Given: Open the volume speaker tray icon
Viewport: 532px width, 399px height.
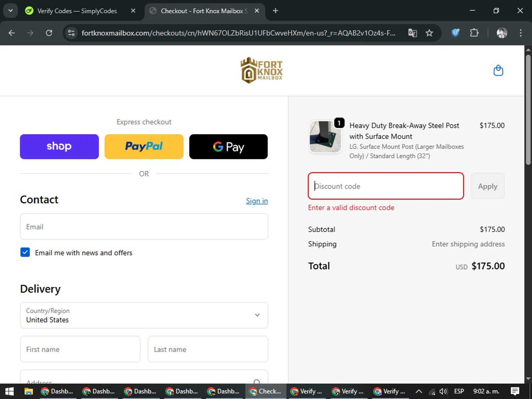Looking at the screenshot, I should [x=443, y=391].
